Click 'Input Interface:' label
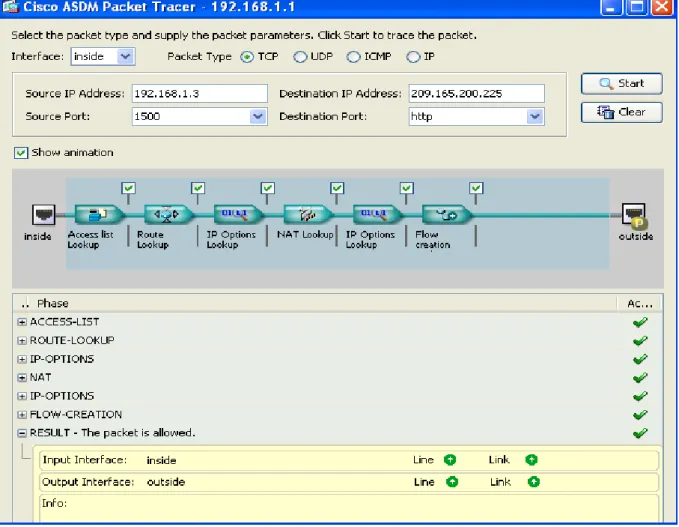 pyautogui.click(x=85, y=460)
